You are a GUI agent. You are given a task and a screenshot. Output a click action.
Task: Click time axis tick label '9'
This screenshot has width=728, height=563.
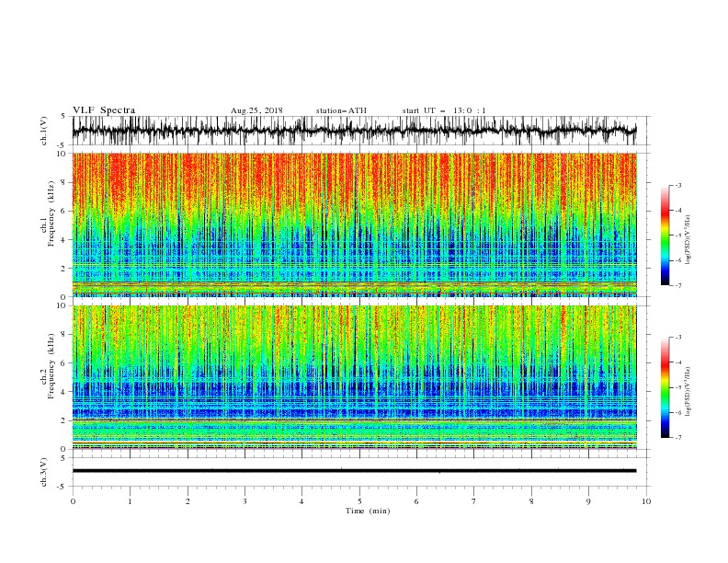click(588, 501)
